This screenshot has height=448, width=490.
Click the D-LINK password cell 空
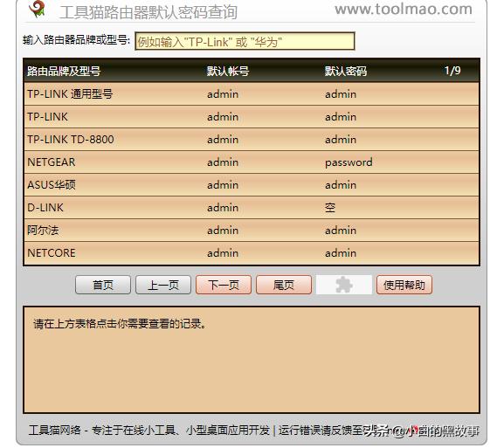pyautogui.click(x=330, y=208)
